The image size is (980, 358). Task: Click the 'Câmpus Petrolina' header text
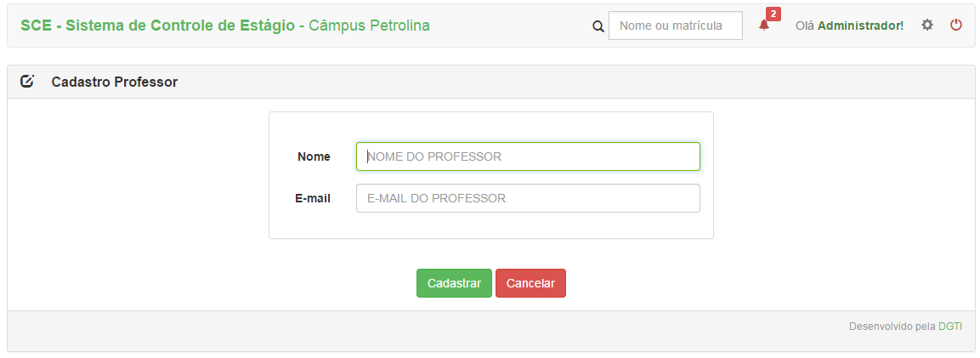pos(370,26)
